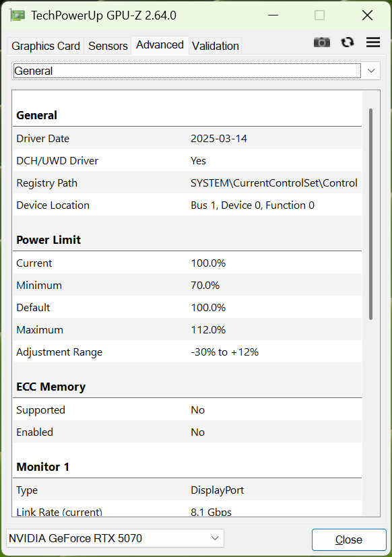Viewport: 392px width, 557px height.
Task: Click the chevron of the GPU selector
Action: [x=215, y=538]
